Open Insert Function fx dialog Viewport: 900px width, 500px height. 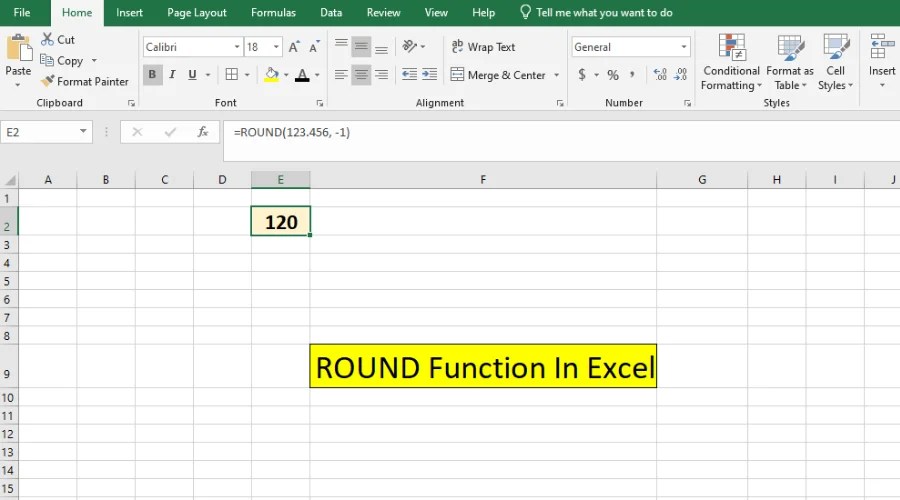(x=203, y=132)
